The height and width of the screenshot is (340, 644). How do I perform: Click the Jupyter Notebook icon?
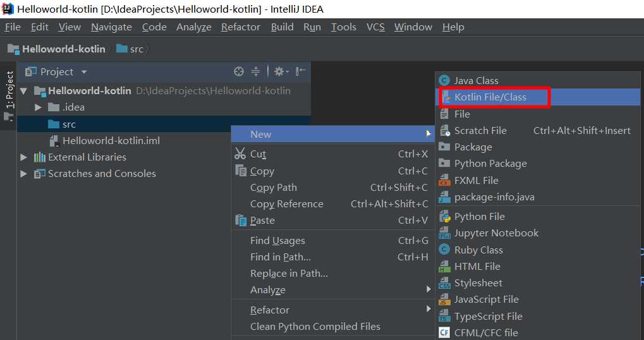[444, 233]
